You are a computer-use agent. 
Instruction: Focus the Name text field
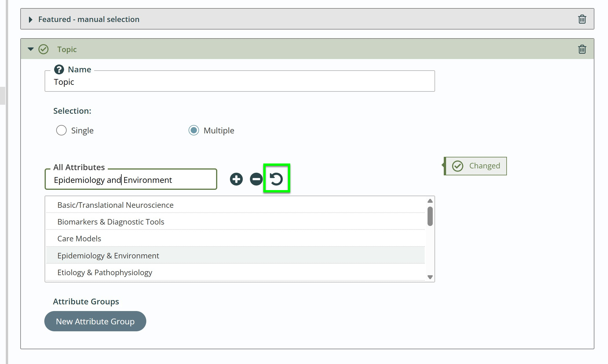click(239, 82)
